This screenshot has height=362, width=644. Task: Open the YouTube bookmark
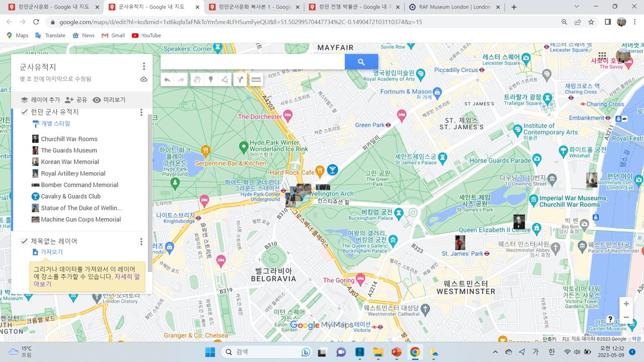(146, 35)
